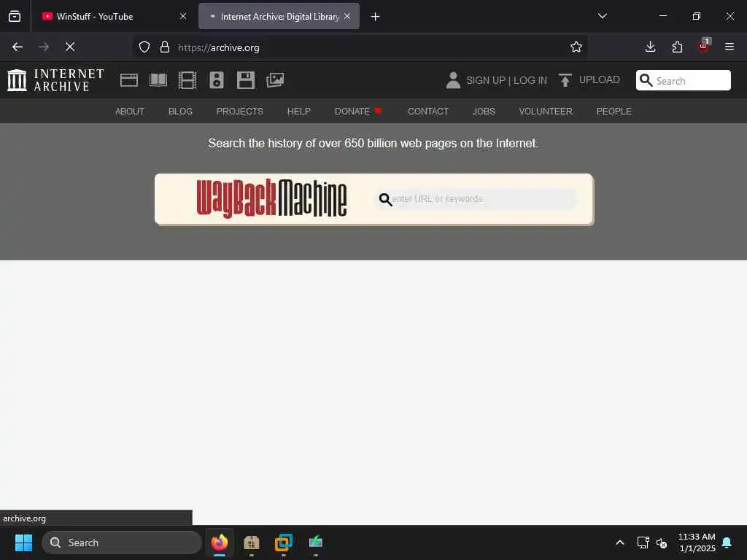The width and height of the screenshot is (747, 560).
Task: Open the clock showing 11:33 AM
Action: click(697, 542)
